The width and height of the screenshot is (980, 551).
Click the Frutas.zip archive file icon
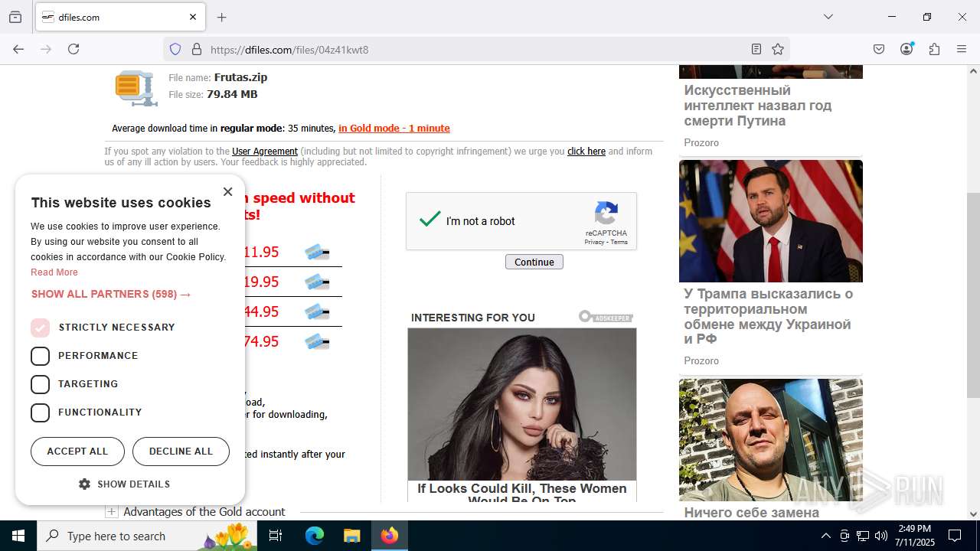(136, 87)
